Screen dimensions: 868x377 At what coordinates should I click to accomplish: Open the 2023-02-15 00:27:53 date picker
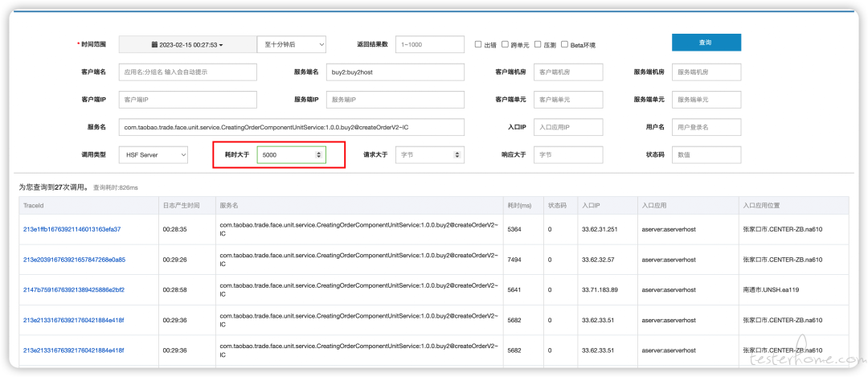coord(187,45)
